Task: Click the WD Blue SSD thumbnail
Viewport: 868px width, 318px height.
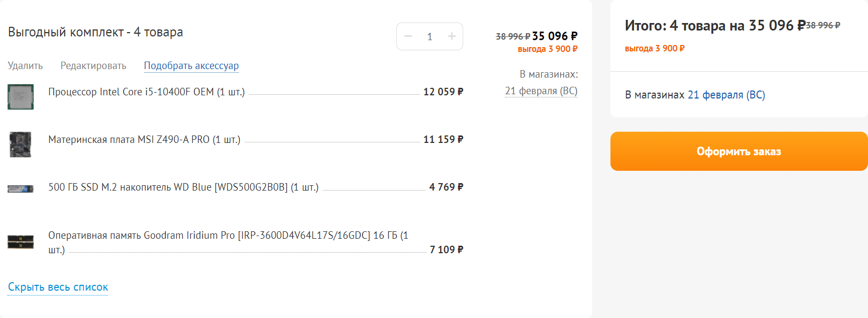Action: 21,188
